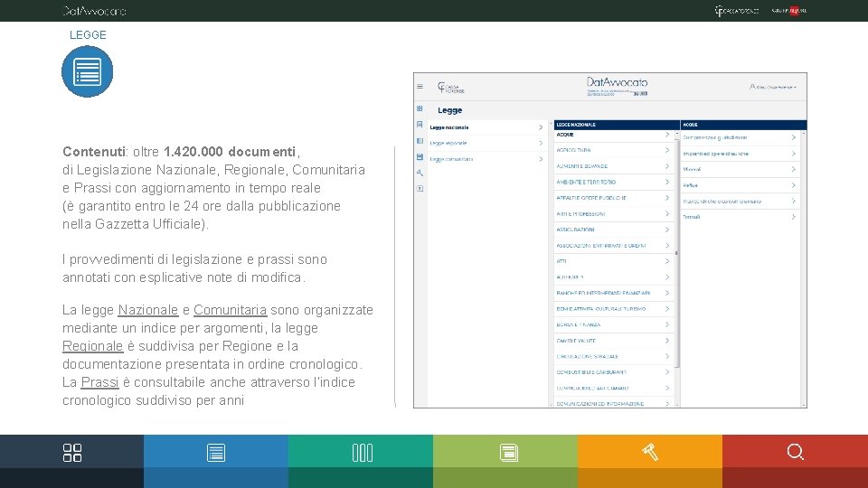Click the Giuffrè logo in top bar
Image resolution: width=868 pixels, height=488 pixels.
788,11
